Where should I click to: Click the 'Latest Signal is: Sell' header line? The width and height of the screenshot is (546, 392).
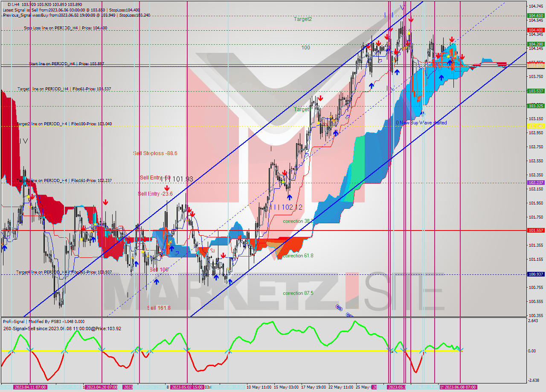tap(71, 9)
